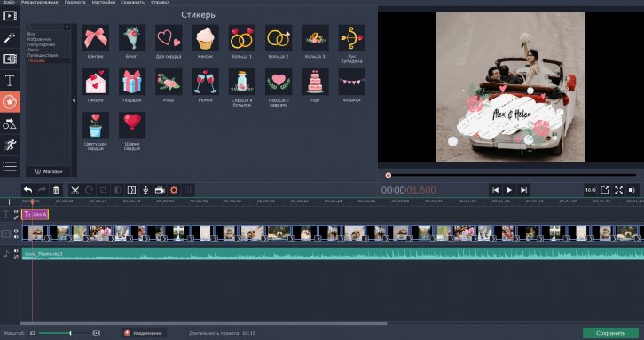Mute the video track audio

[x=16, y=236]
